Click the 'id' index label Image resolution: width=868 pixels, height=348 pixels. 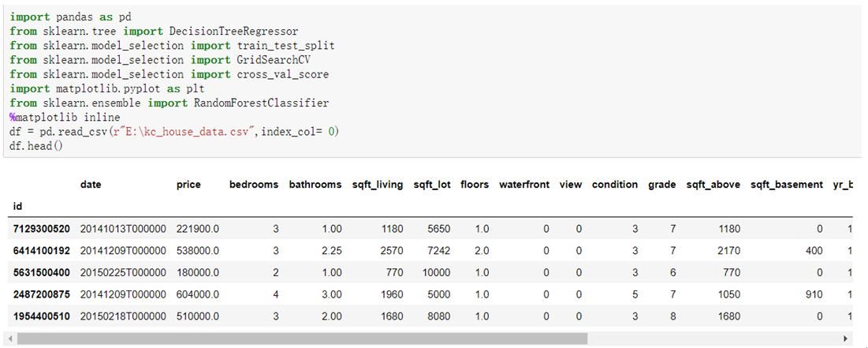tap(19, 206)
